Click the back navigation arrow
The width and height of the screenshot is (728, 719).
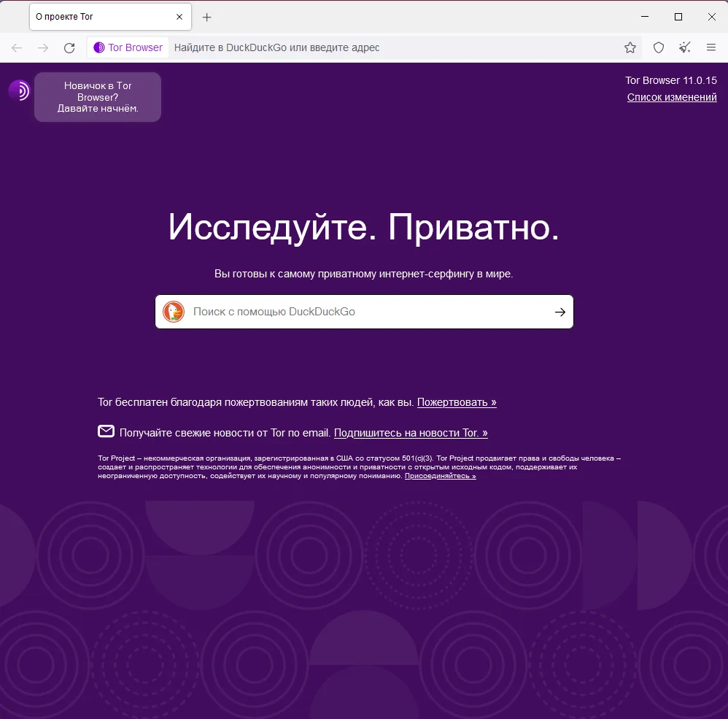click(17, 48)
